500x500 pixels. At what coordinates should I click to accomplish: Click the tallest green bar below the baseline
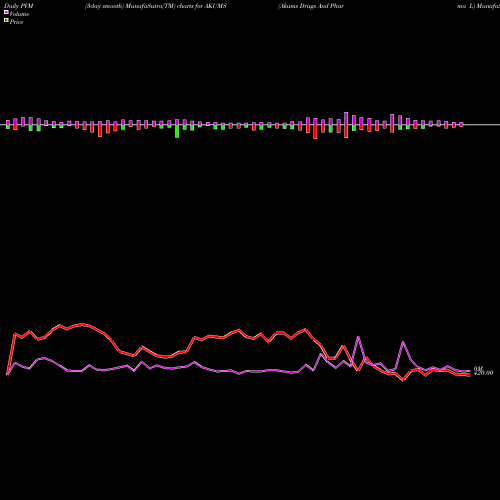click(x=177, y=131)
